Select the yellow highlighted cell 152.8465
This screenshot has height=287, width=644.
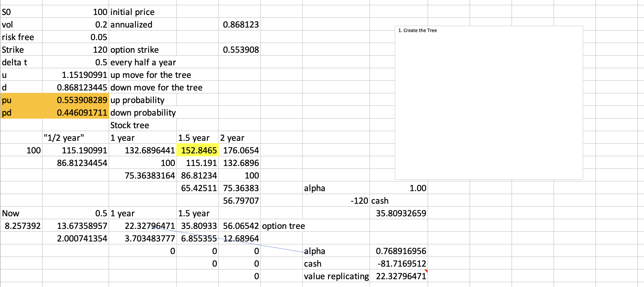[198, 150]
